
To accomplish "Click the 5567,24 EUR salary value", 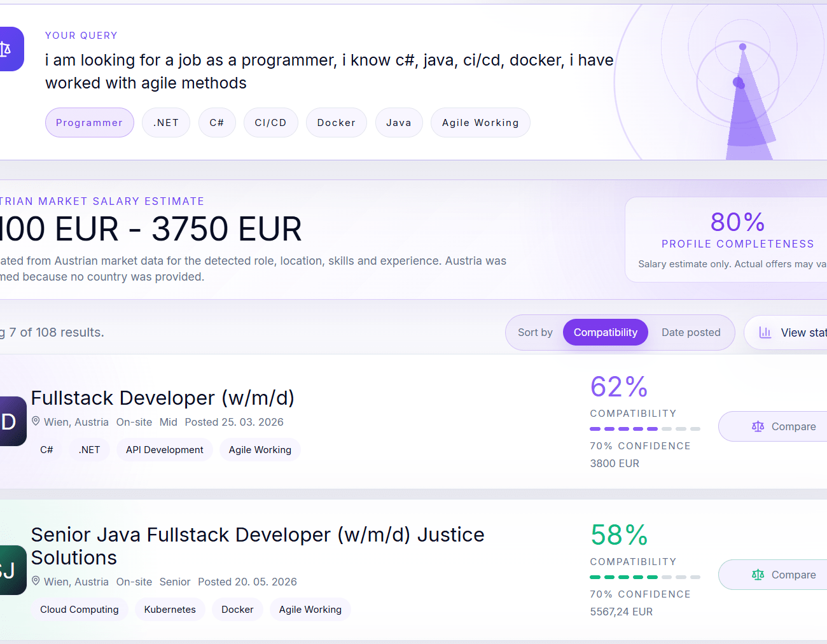I will coord(622,612).
